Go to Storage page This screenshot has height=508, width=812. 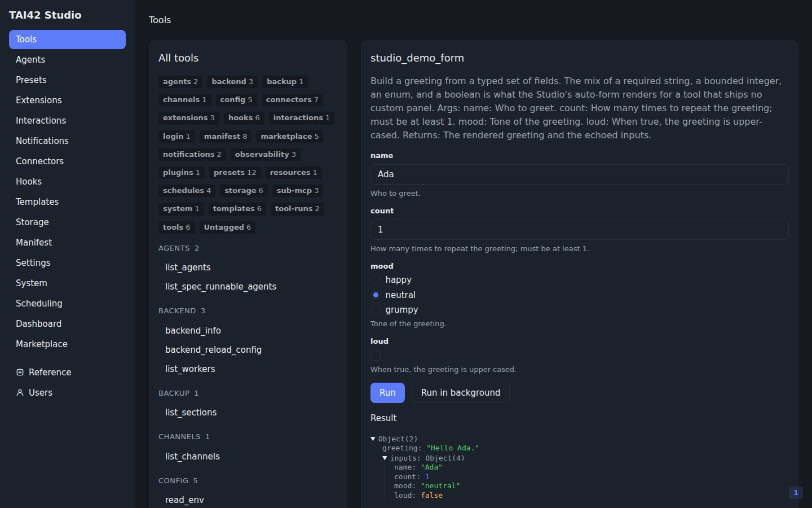[x=67, y=222]
